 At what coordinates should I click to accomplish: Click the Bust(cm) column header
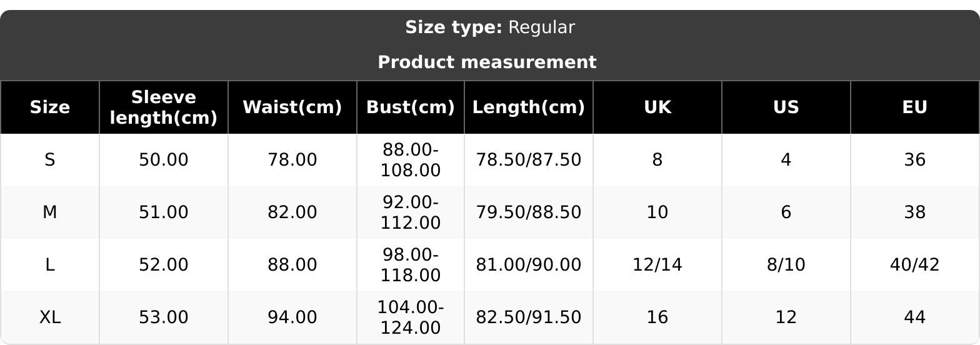coord(410,107)
